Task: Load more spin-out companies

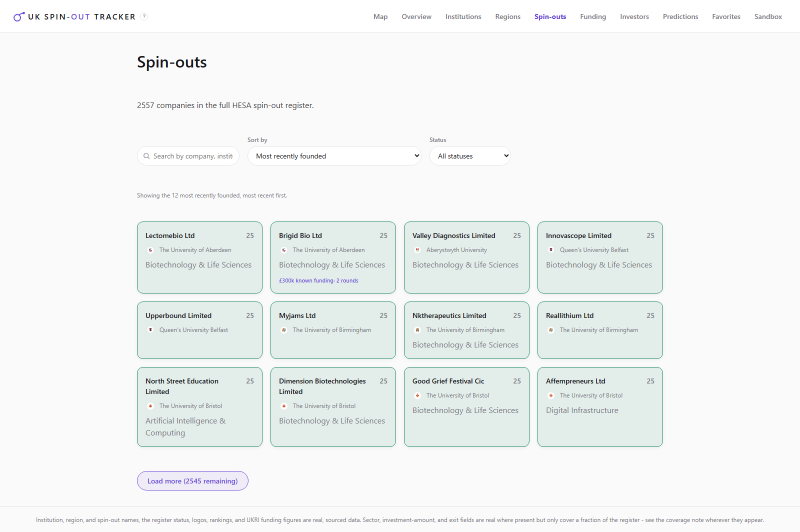Action: (192, 481)
